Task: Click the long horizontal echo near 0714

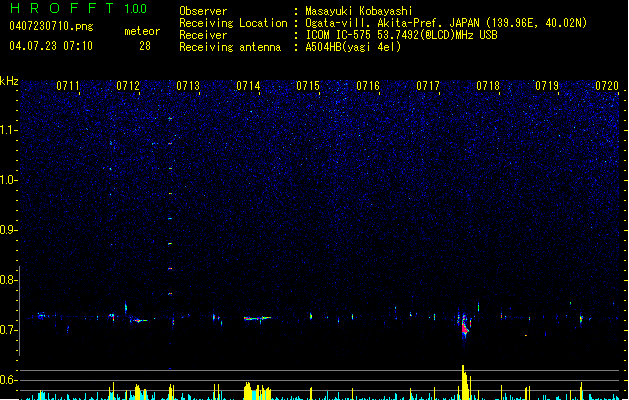Action: click(257, 319)
